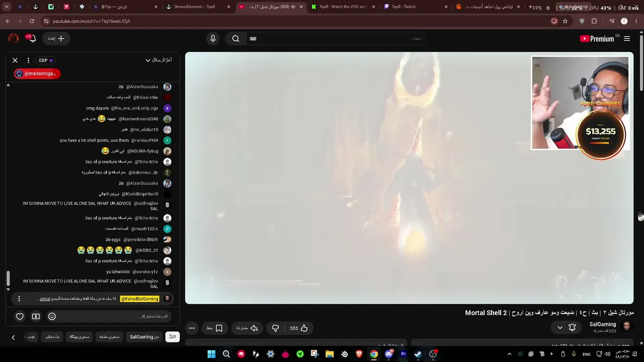The image size is (644, 362).
Task: Open the YouTube account avatar menu
Action: 14,38
